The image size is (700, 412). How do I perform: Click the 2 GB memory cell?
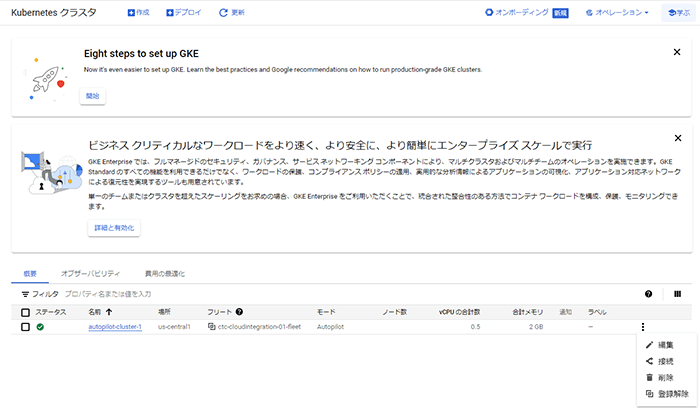(x=536, y=327)
